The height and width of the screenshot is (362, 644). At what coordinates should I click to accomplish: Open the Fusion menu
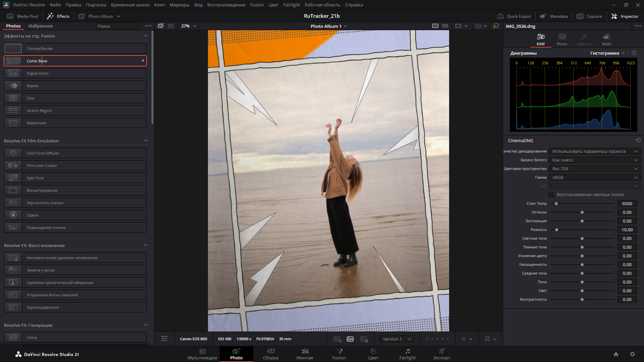(257, 5)
